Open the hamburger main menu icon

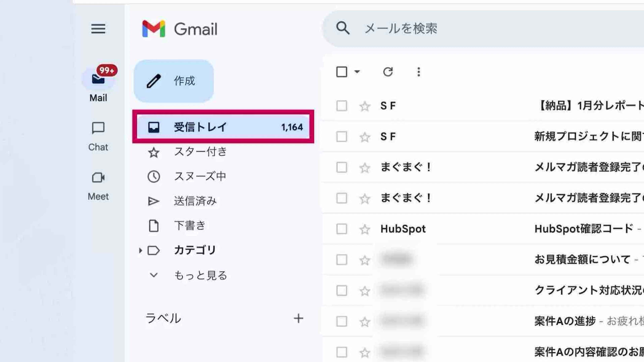[x=98, y=29]
